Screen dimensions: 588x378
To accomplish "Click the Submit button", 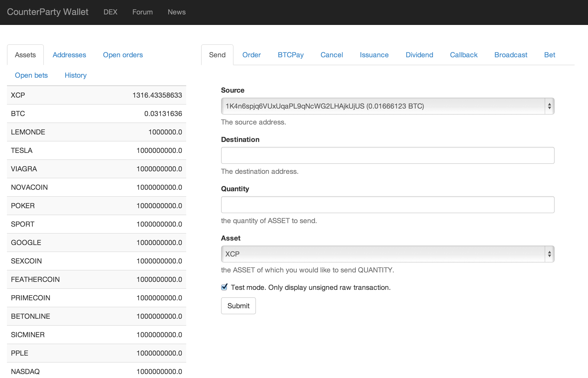I will [238, 306].
